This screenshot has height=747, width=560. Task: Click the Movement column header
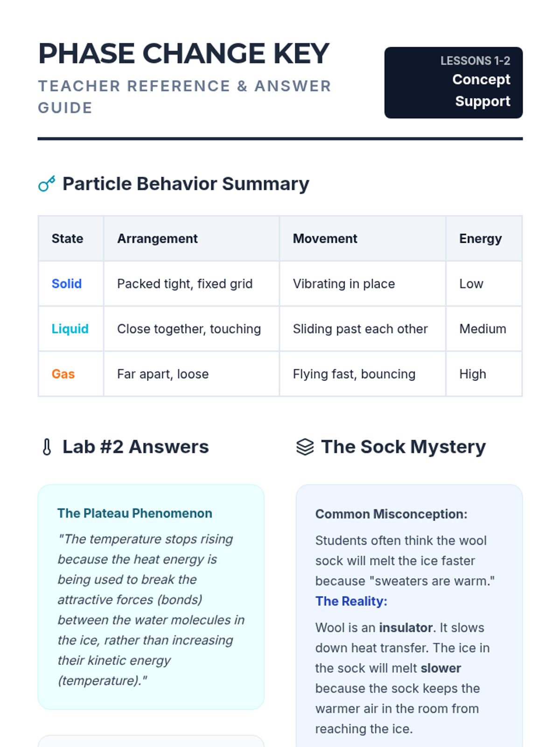pos(325,239)
